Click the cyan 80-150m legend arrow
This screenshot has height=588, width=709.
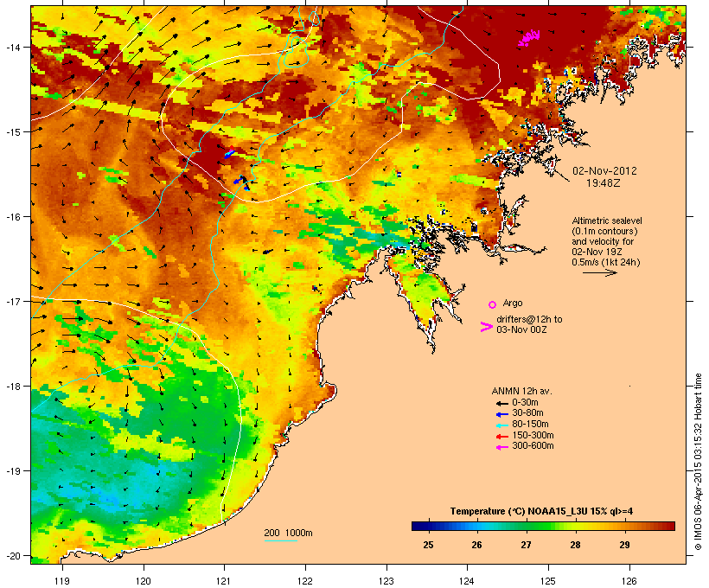(501, 425)
